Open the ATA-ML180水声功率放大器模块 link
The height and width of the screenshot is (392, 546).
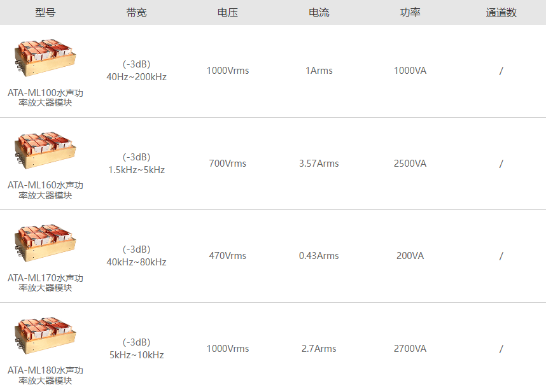[x=45, y=375]
